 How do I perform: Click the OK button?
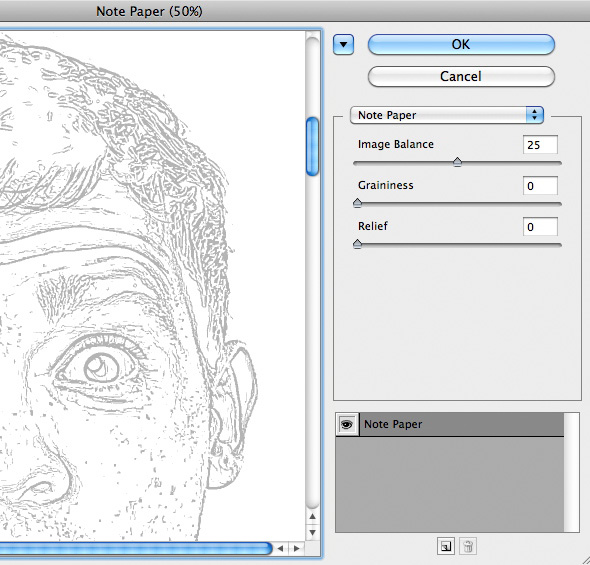tap(461, 44)
